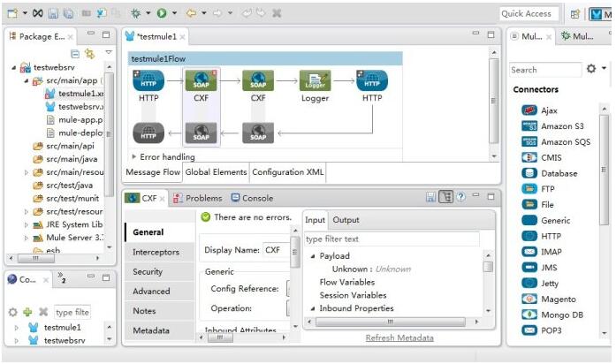616x364 pixels.
Task: Select the Amazon S3 connector icon
Action: [529, 126]
